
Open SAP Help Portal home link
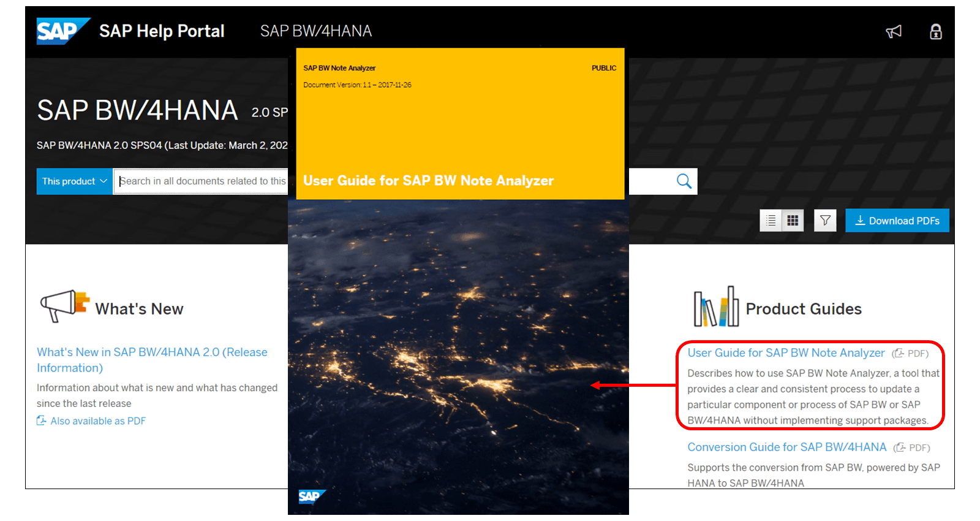[x=162, y=31]
